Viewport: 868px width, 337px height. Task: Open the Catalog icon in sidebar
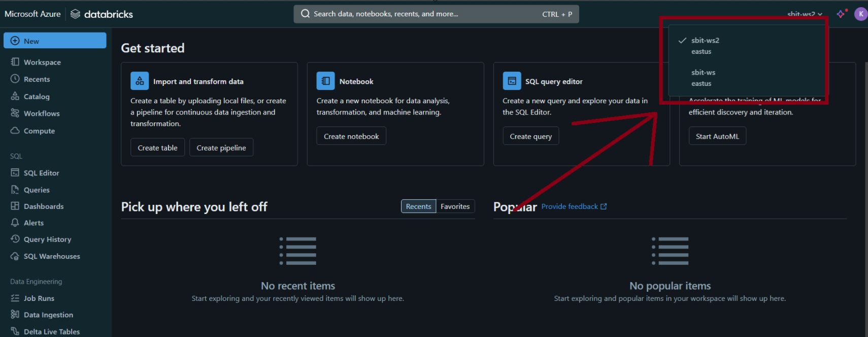[15, 96]
